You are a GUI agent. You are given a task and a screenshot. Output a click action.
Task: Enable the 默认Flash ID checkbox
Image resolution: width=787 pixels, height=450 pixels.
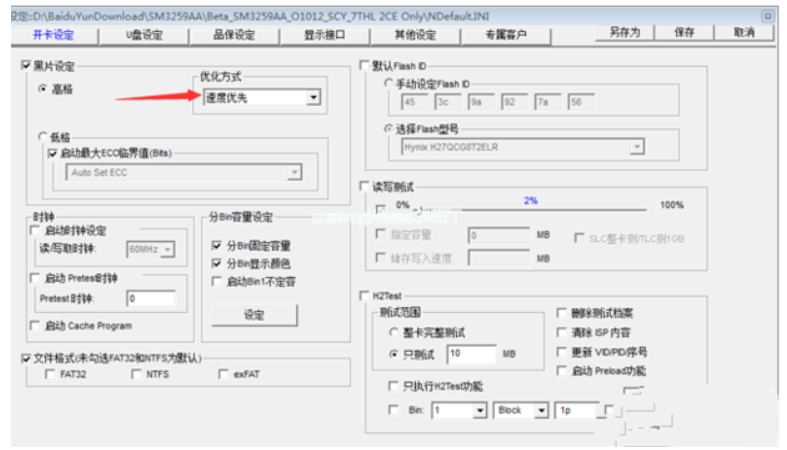tap(365, 67)
